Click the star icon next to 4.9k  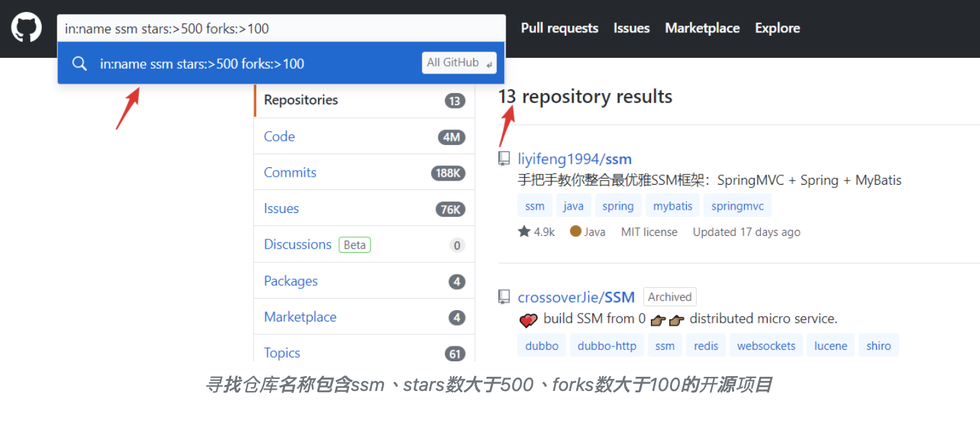pos(524,231)
